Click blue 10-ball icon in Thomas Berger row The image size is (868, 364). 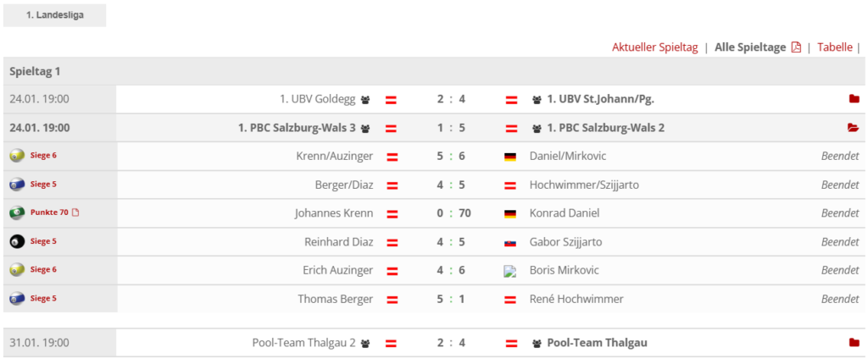tap(17, 298)
